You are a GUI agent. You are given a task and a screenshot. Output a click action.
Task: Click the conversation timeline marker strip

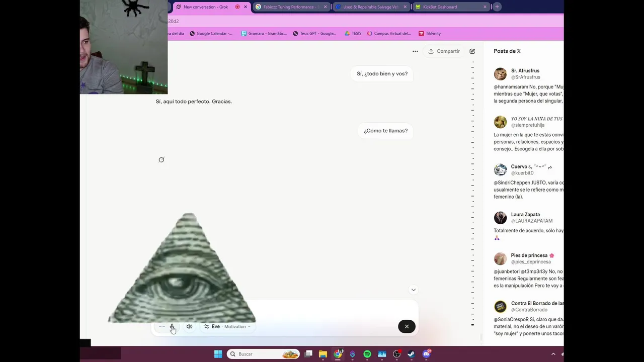(472, 194)
